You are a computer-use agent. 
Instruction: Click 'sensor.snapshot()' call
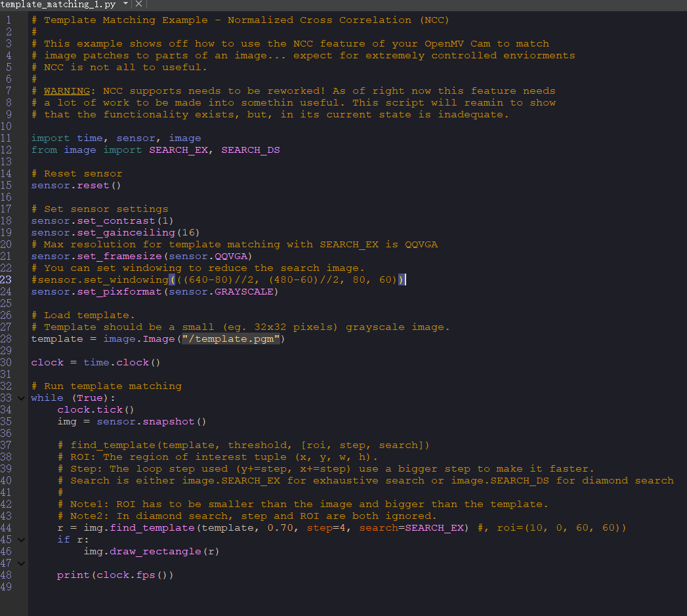pyautogui.click(x=151, y=422)
